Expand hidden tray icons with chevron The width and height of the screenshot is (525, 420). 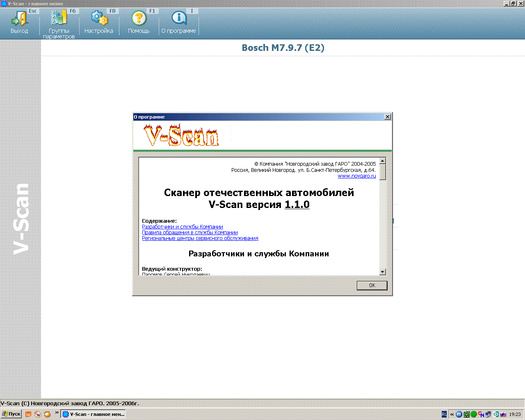coord(452,414)
